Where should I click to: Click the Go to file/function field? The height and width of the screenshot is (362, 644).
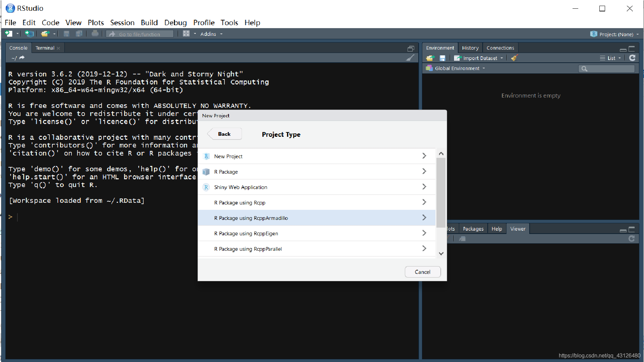point(140,34)
